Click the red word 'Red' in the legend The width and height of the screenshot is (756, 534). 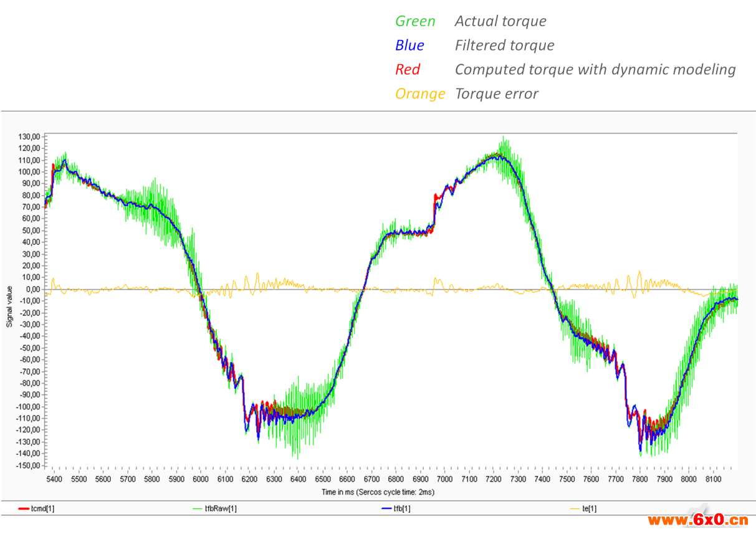click(x=408, y=70)
